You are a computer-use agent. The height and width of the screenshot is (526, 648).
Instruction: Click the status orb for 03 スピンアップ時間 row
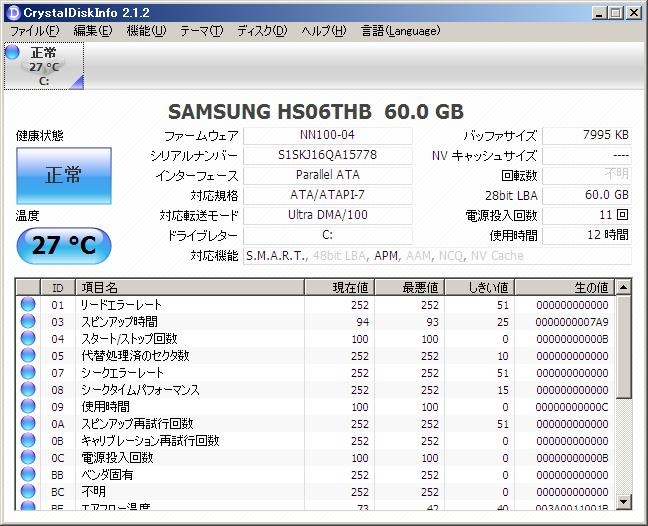click(28, 321)
